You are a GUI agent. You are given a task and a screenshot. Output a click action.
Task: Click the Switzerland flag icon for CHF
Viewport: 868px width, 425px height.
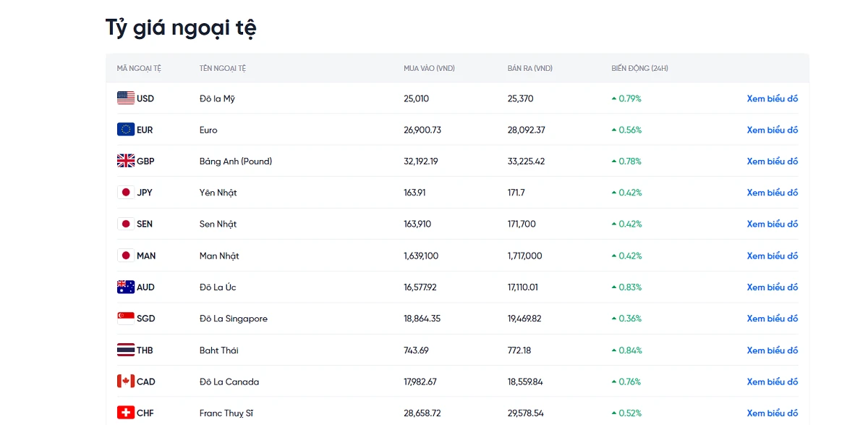pyautogui.click(x=126, y=413)
